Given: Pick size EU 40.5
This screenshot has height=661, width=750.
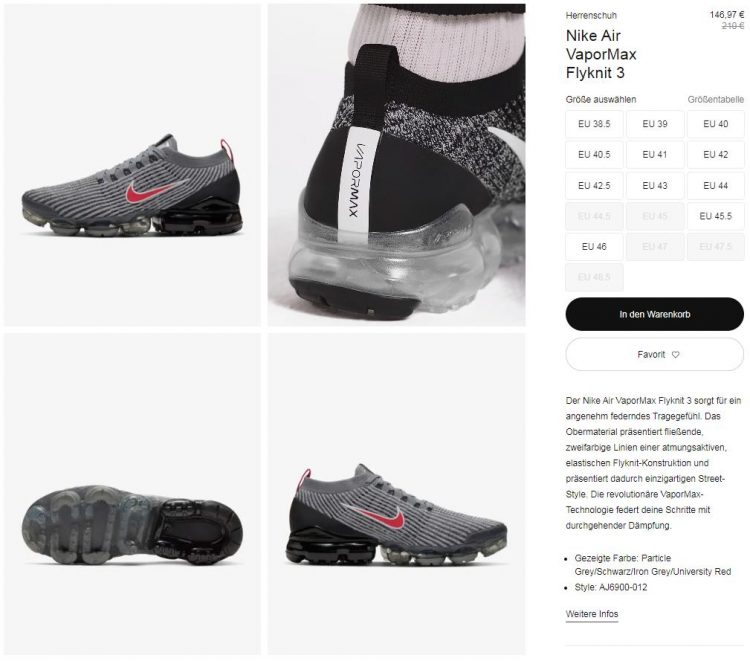Looking at the screenshot, I should point(594,154).
